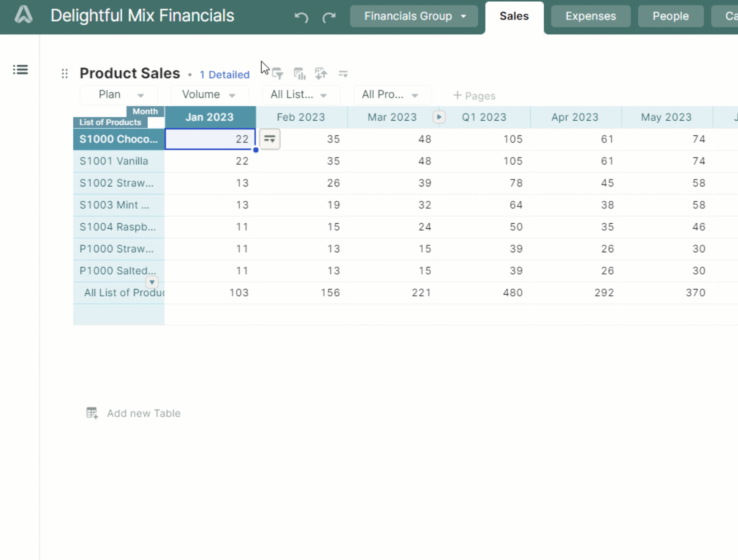Select the S1001 Vanilla row header

click(119, 161)
